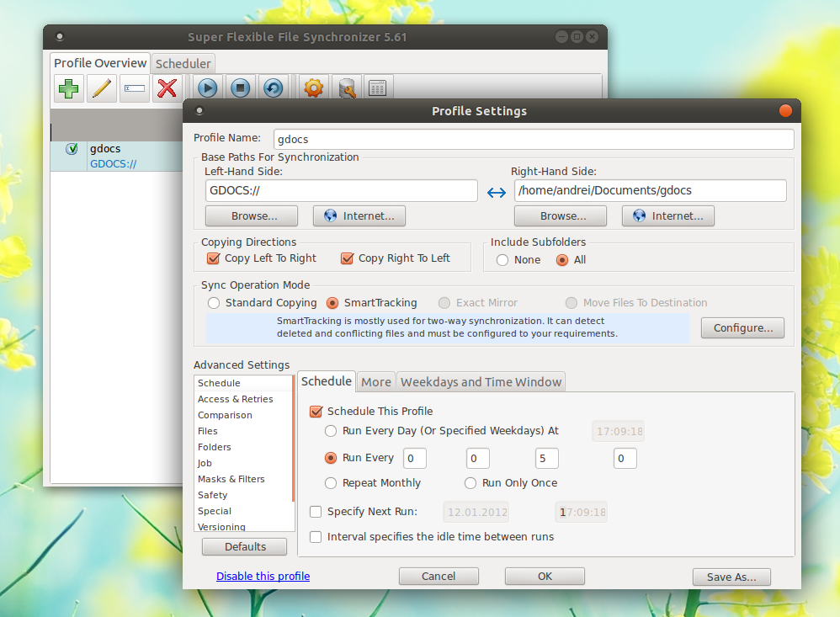
Task: Click the rename profile toolbar icon
Action: [134, 88]
